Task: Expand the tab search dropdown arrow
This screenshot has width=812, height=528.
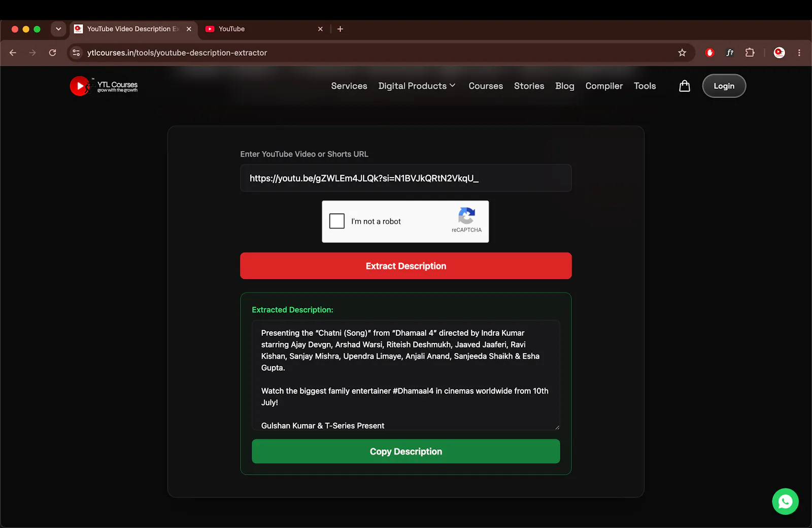Action: click(x=58, y=29)
